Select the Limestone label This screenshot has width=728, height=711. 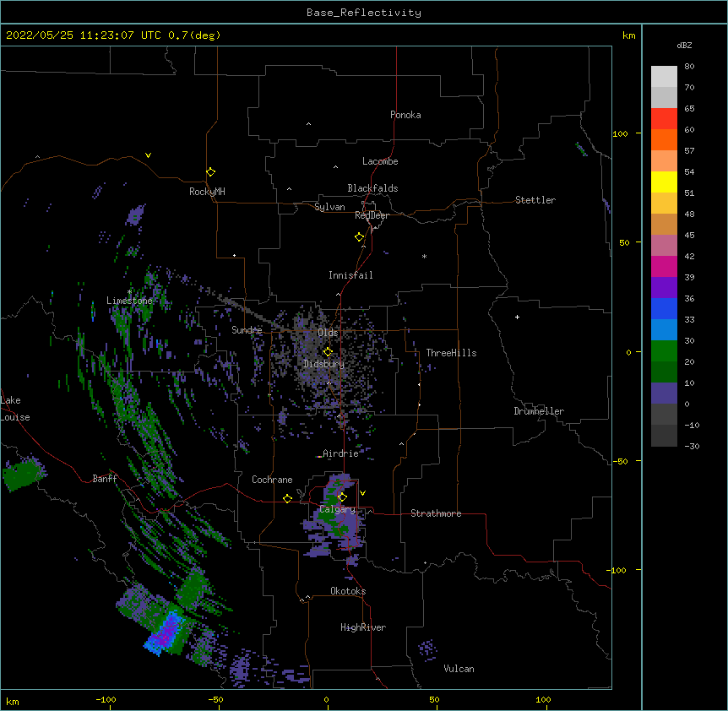point(129,301)
